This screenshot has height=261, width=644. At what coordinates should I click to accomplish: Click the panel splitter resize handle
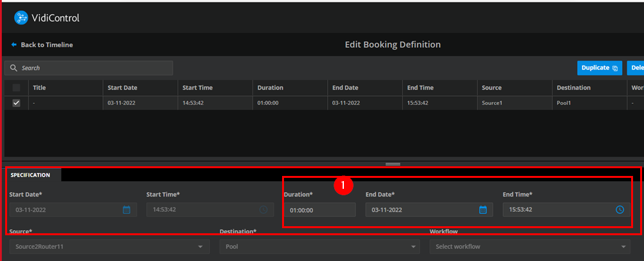coord(393,164)
